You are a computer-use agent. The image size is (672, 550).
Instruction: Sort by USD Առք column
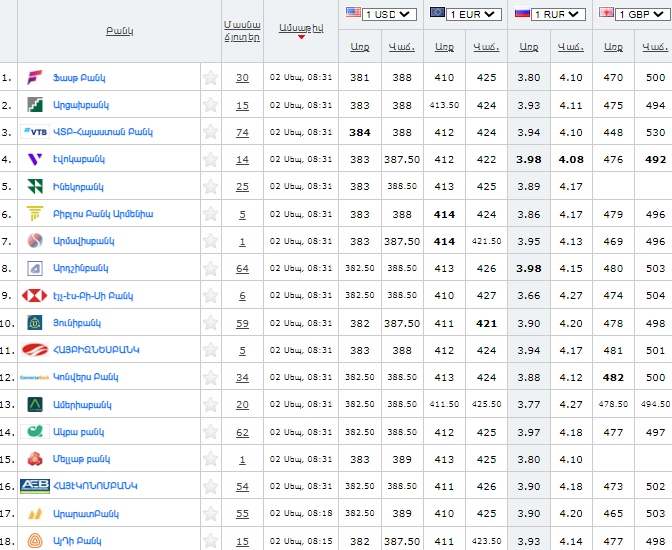360,47
